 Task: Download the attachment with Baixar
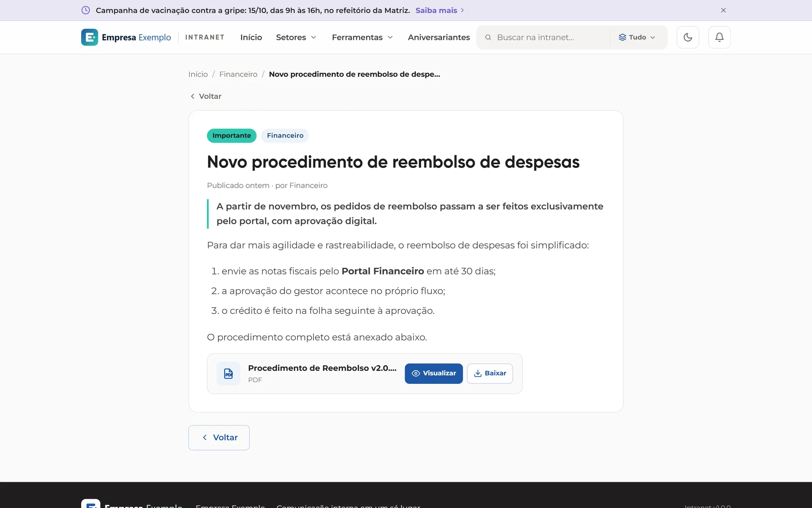pos(490,374)
